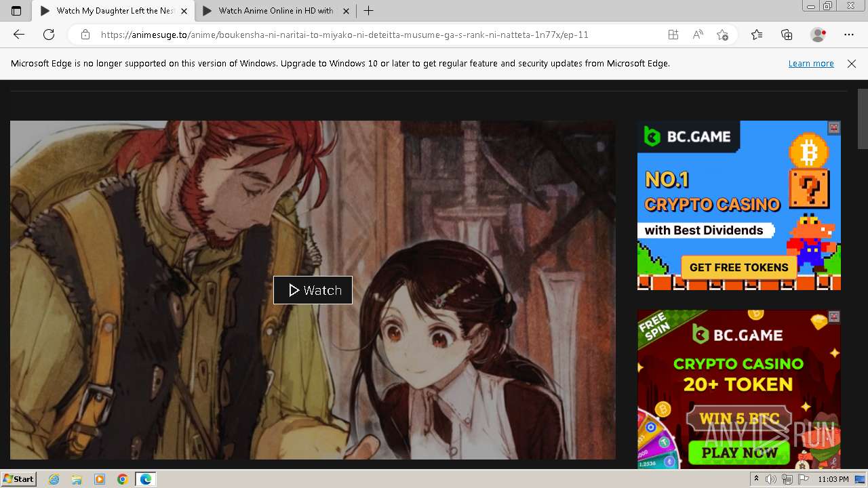This screenshot has width=868, height=488.
Task: Close the free spin BC.GAME ad
Action: (834, 317)
